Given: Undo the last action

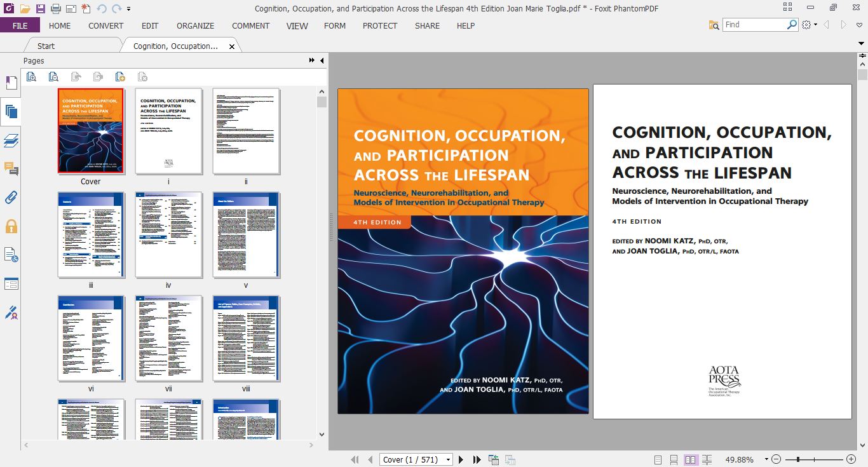Looking at the screenshot, I should coord(102,9).
